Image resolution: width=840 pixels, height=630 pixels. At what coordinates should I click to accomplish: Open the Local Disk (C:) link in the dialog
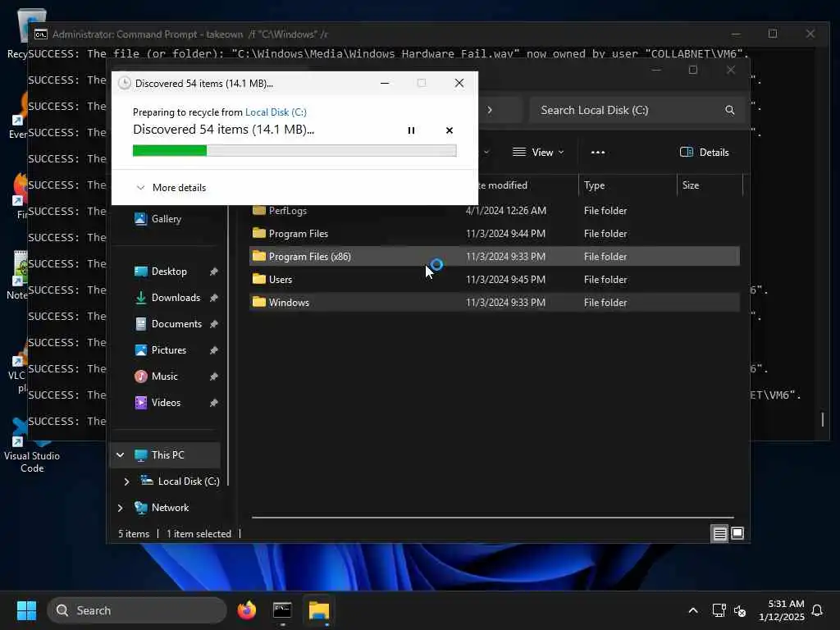pos(276,112)
